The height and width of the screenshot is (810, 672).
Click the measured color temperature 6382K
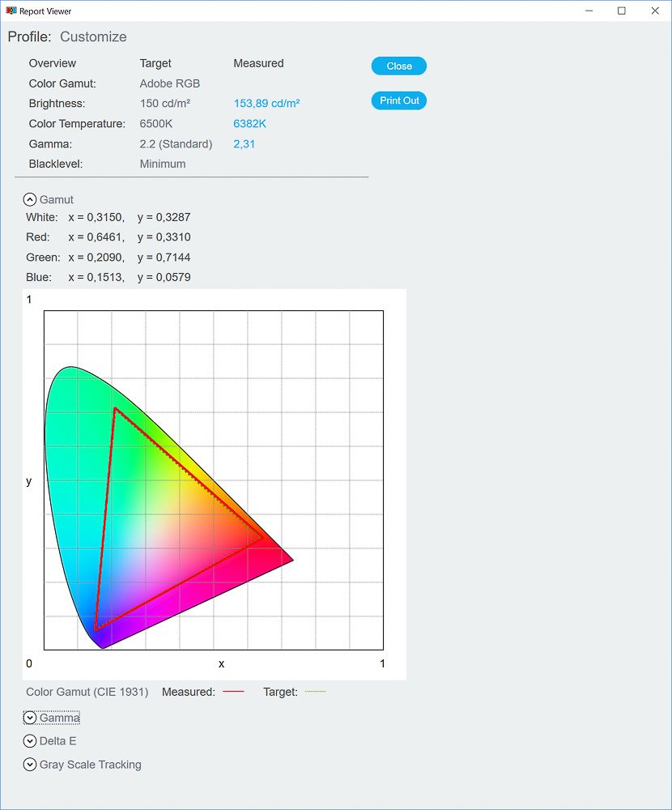249,123
